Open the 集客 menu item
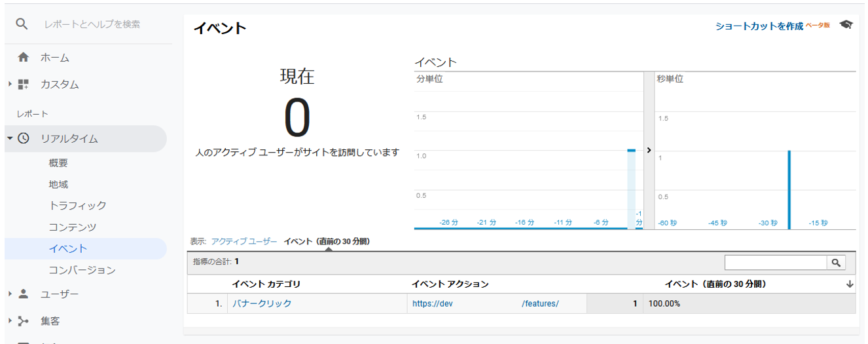Viewport: 868px width, 344px height. coord(50,321)
